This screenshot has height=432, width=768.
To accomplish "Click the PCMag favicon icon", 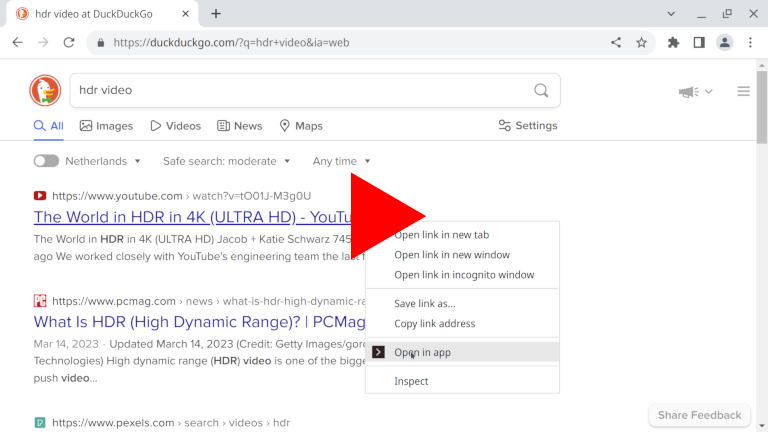I will [x=40, y=301].
